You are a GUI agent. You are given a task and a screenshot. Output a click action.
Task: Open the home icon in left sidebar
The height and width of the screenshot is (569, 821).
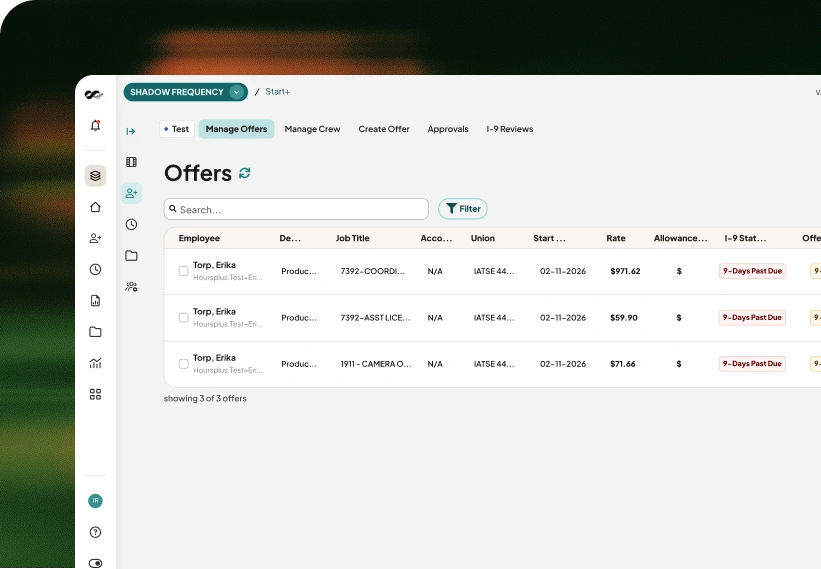point(95,207)
